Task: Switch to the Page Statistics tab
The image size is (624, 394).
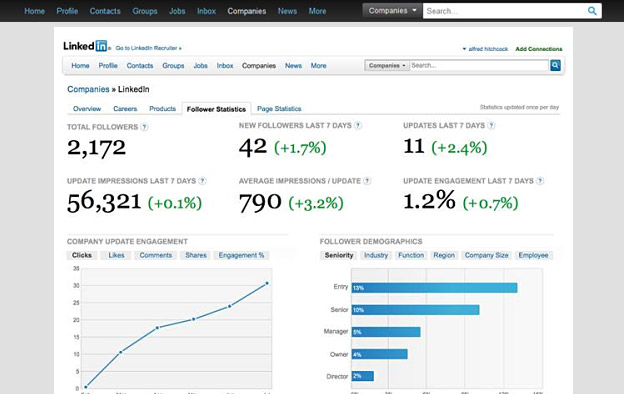Action: (x=279, y=109)
